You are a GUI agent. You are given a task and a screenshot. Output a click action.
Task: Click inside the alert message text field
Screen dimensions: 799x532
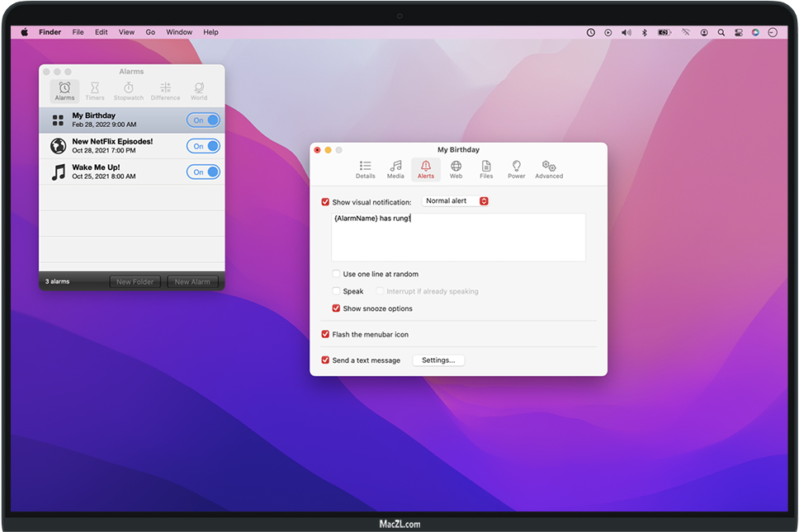pyautogui.click(x=458, y=238)
